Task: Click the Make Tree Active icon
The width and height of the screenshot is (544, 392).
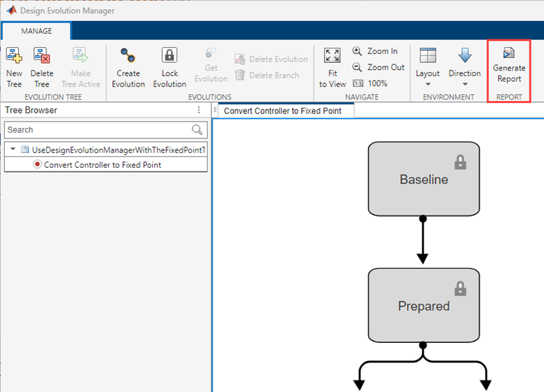Action: [x=80, y=55]
